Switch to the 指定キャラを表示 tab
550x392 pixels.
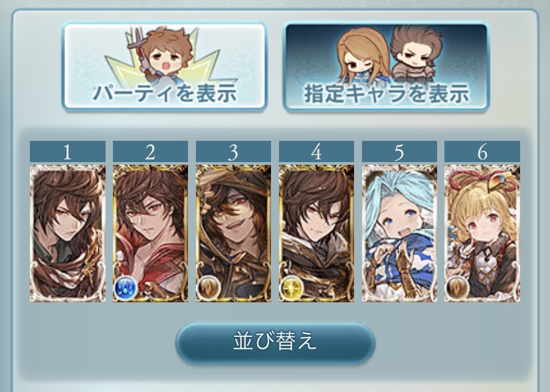(385, 66)
